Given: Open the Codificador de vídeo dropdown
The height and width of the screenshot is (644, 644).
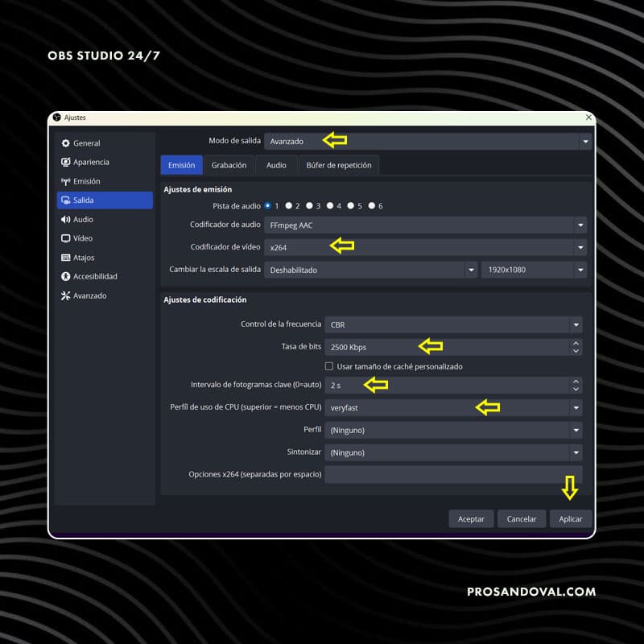Looking at the screenshot, I should (x=425, y=247).
